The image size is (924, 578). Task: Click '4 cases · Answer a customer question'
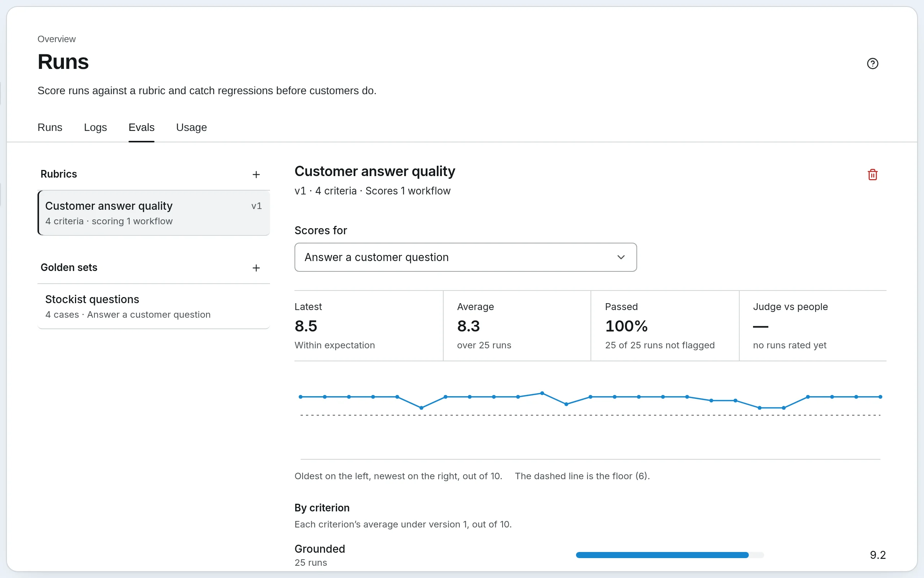coord(128,315)
